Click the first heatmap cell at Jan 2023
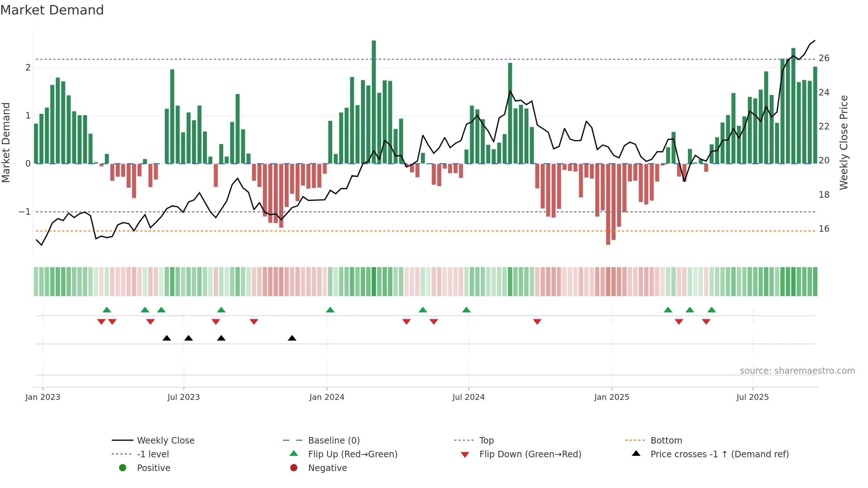 click(x=36, y=282)
